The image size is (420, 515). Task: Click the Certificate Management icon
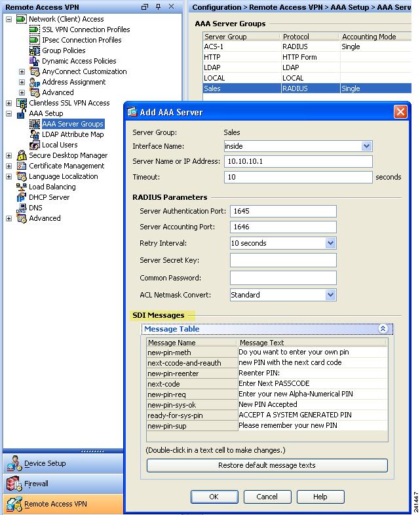pyautogui.click(x=22, y=166)
